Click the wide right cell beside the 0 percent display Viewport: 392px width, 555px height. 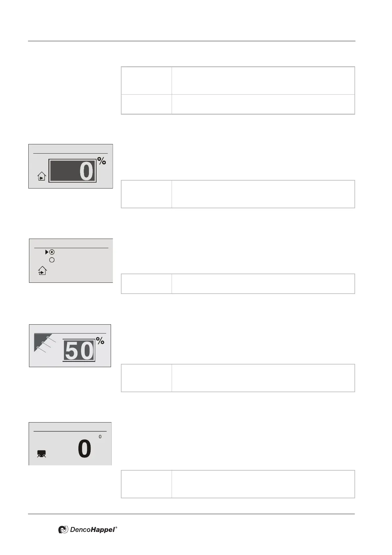tap(263, 194)
